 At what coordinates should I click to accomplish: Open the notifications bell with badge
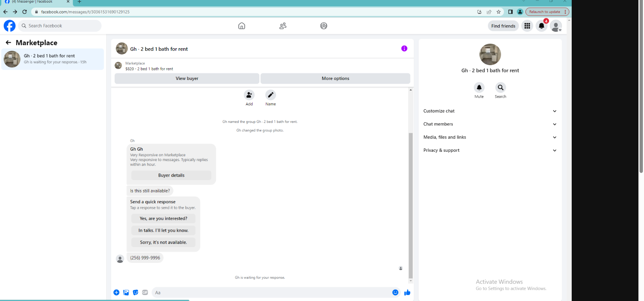click(x=542, y=26)
